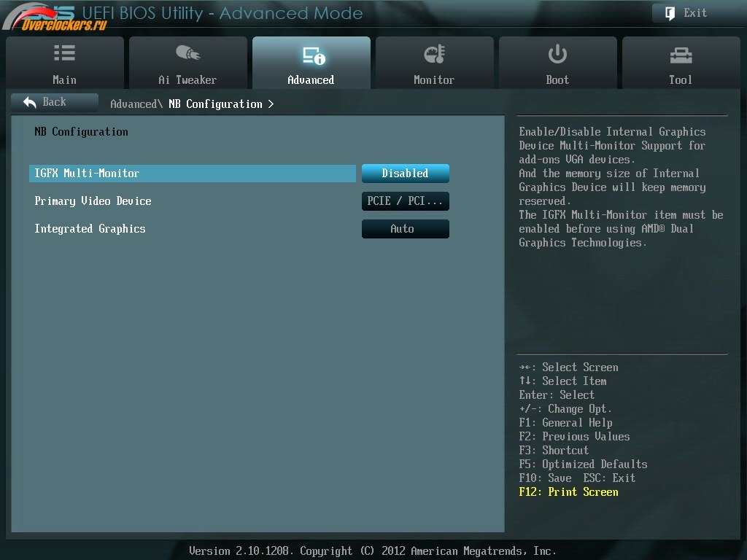The width and height of the screenshot is (747, 560).
Task: Select the Advanced tab label
Action: tap(311, 80)
